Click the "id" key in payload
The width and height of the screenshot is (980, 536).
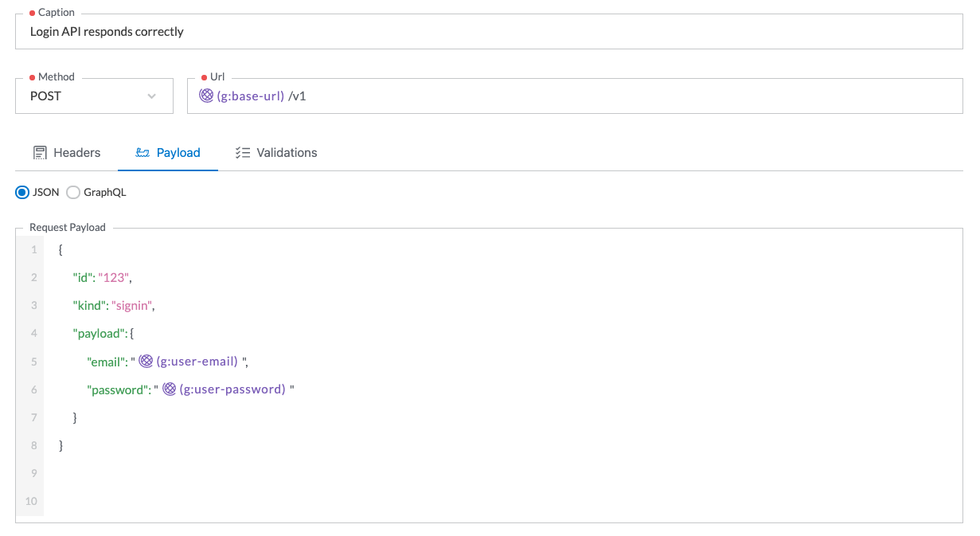tap(83, 278)
